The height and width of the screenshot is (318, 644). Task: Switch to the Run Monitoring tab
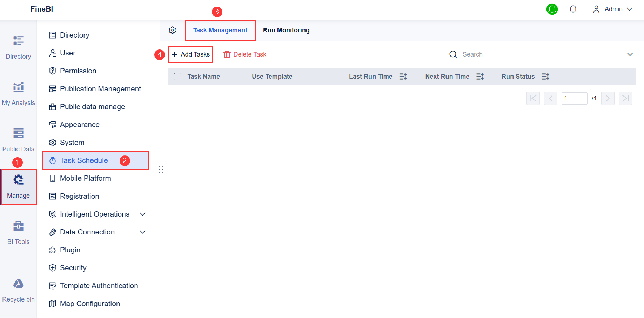point(286,30)
